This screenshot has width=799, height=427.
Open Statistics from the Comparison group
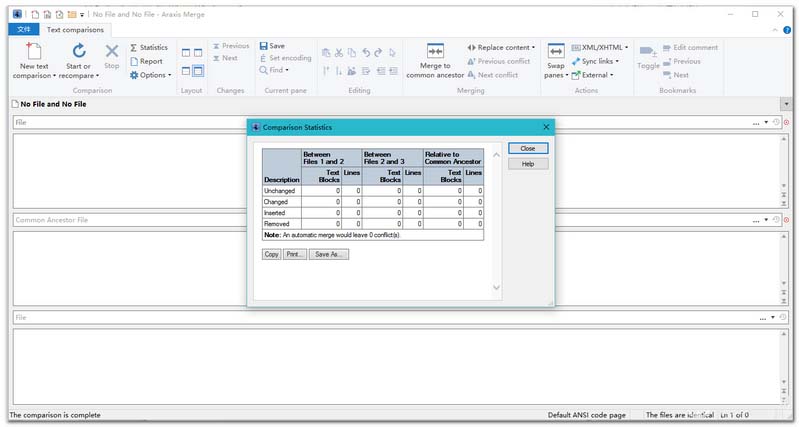tap(149, 47)
